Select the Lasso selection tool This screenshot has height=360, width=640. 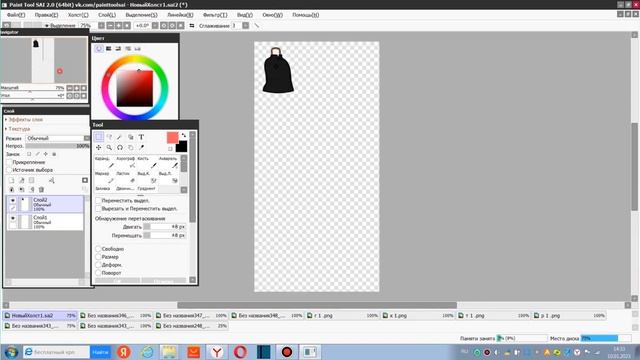[109, 137]
